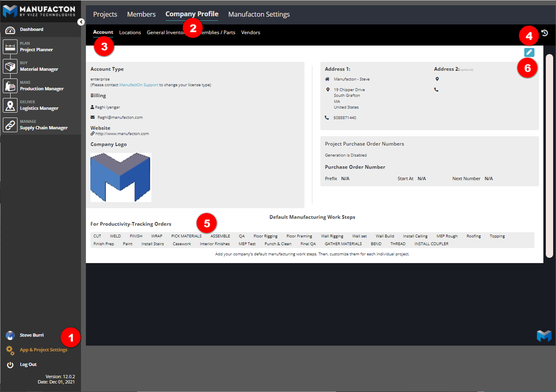Open Project Planner via its sidebar icon

(x=10, y=47)
